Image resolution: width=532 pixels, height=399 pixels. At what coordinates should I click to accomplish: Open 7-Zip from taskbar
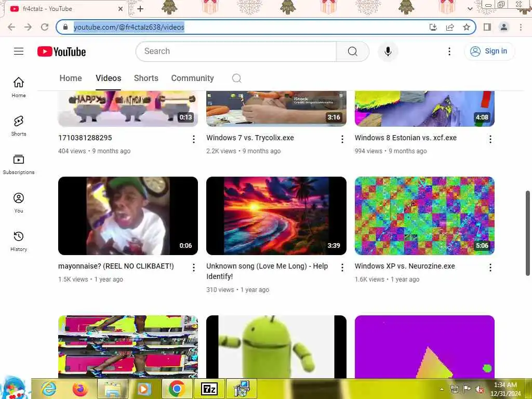(209, 389)
